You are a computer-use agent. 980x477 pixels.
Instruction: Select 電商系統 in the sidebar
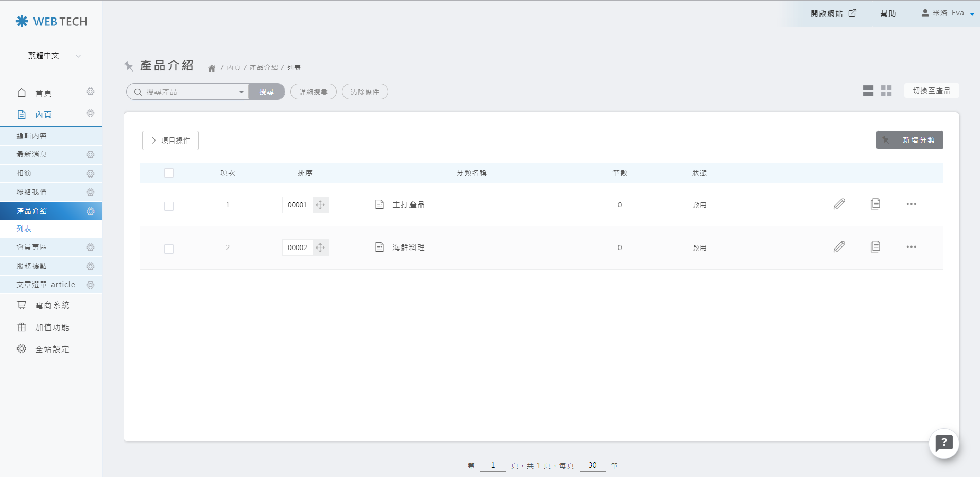coord(52,305)
